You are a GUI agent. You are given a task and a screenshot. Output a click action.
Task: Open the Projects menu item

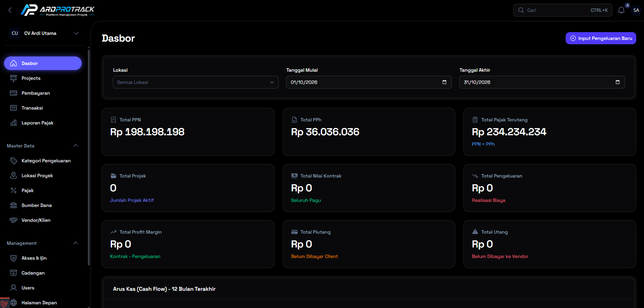pyautogui.click(x=43, y=78)
